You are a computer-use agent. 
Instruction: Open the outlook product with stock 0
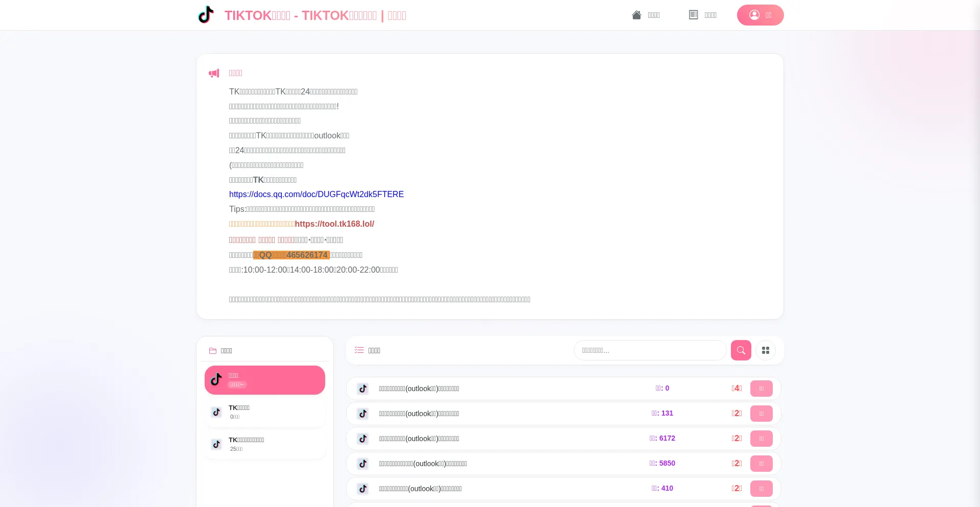click(x=419, y=389)
